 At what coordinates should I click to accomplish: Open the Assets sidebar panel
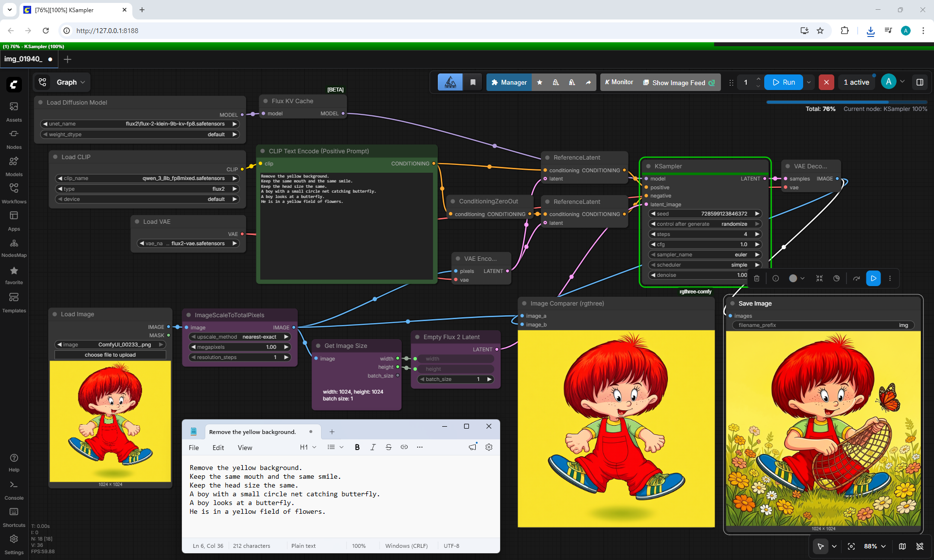(x=14, y=112)
